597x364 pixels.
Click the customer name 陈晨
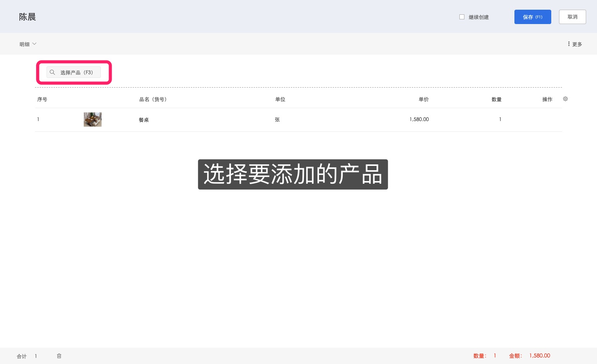point(28,17)
